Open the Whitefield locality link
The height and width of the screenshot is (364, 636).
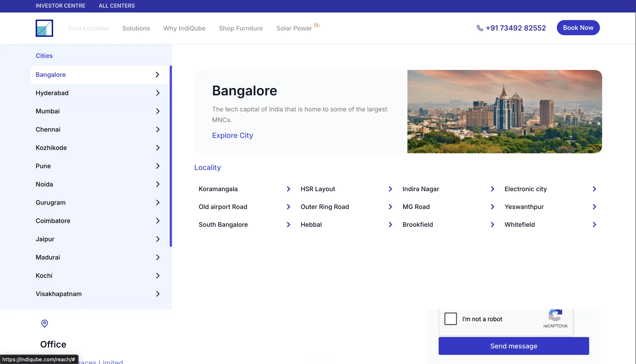pyautogui.click(x=520, y=225)
